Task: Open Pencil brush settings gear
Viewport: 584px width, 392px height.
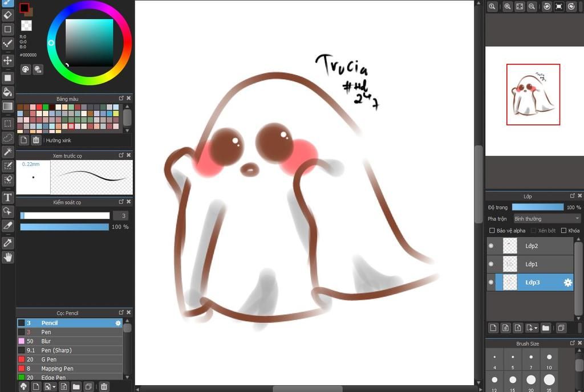Action: (x=118, y=323)
